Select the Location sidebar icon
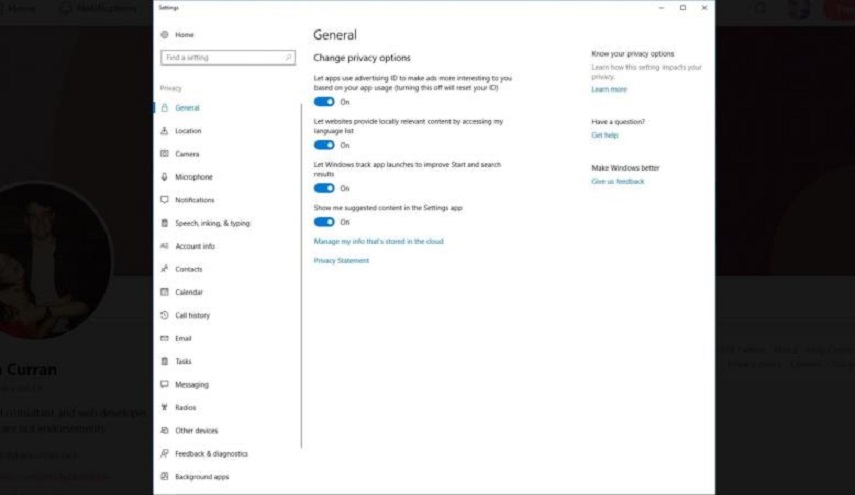The width and height of the screenshot is (855, 495). click(164, 131)
